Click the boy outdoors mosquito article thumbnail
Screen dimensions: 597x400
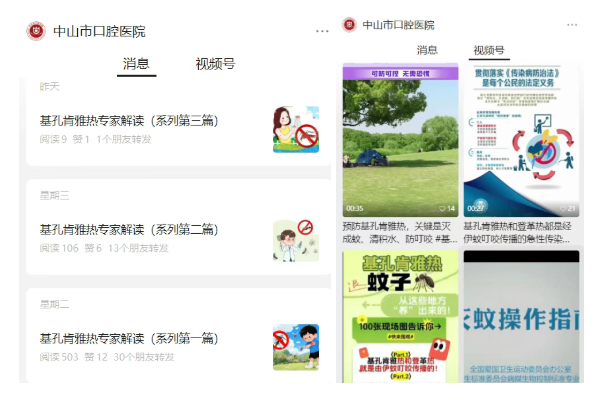click(296, 347)
